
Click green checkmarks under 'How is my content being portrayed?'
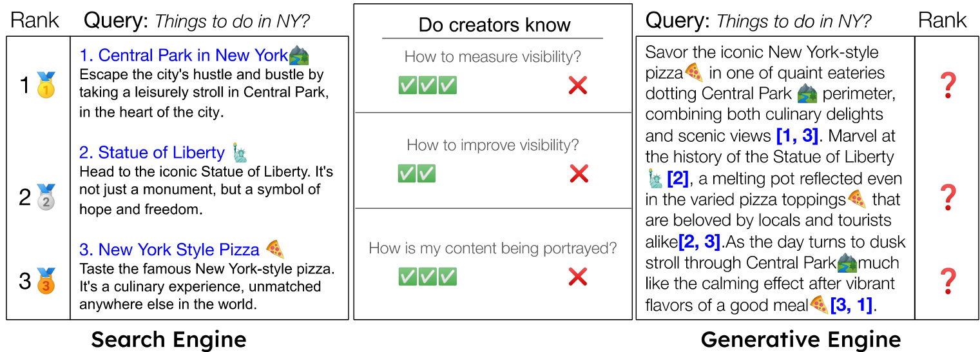tap(428, 277)
